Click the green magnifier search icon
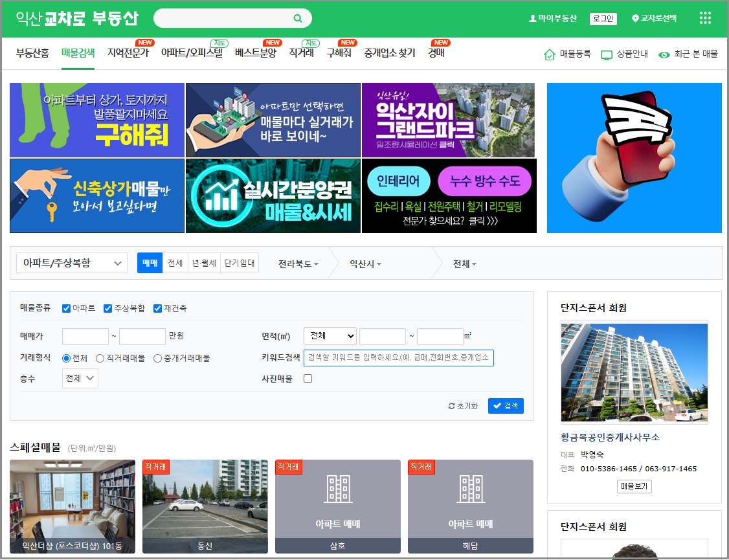The image size is (729, 560). pos(298,17)
